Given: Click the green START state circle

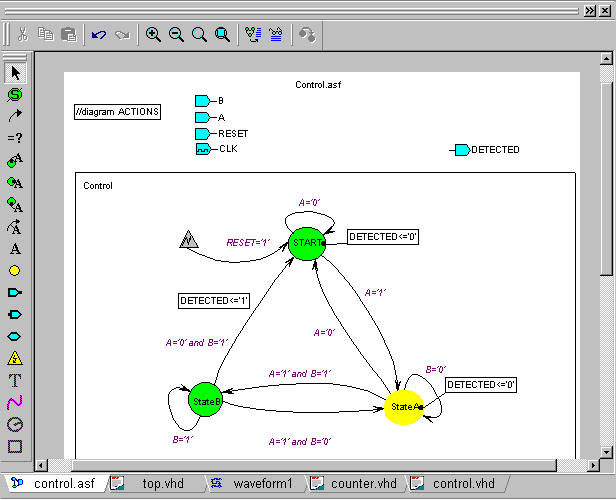Looking at the screenshot, I should tap(307, 244).
